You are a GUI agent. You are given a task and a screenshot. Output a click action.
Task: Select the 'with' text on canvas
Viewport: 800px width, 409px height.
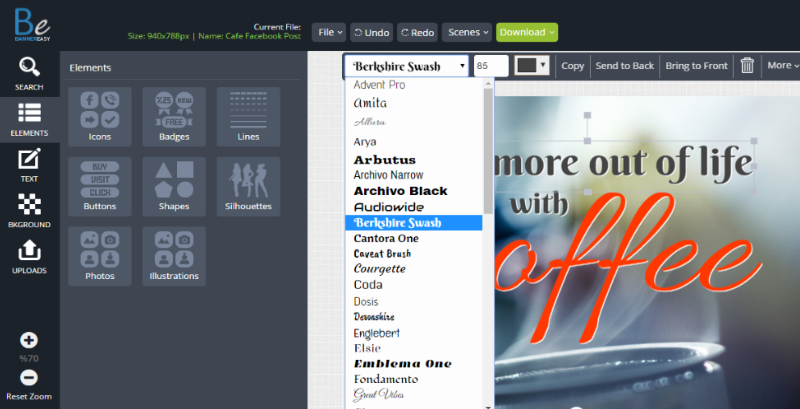click(x=539, y=204)
